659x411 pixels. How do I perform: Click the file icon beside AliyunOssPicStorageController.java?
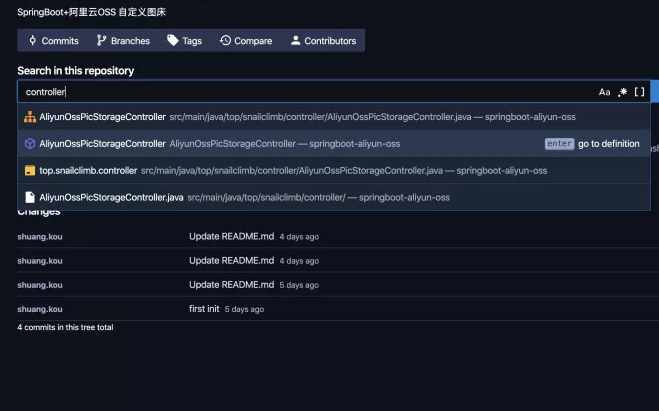pos(30,198)
